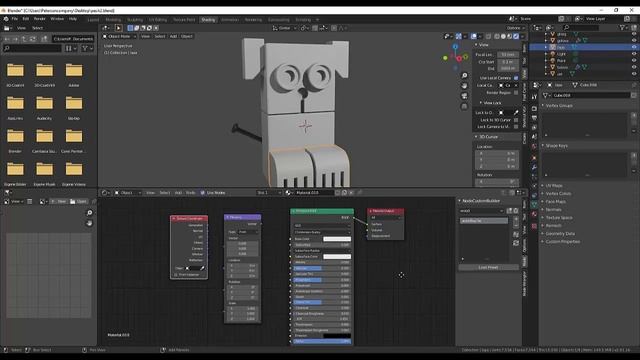640x360 pixels.
Task: Hide the Light object via eye icon
Action: click(x=634, y=53)
